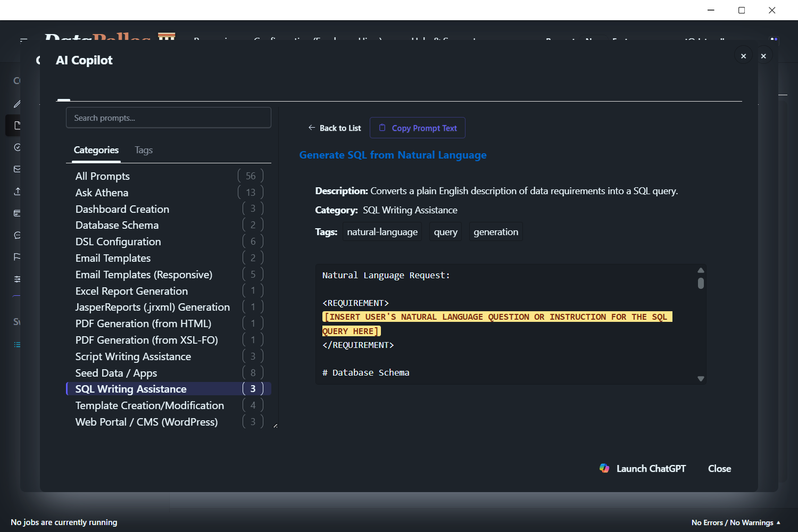Click the Description line of the prompt
Viewport: 798px width, 532px height.
tap(496, 191)
